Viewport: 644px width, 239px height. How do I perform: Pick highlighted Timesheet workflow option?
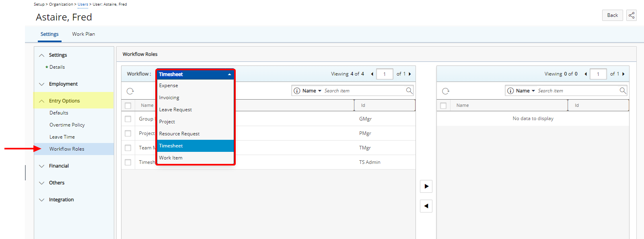(x=195, y=146)
